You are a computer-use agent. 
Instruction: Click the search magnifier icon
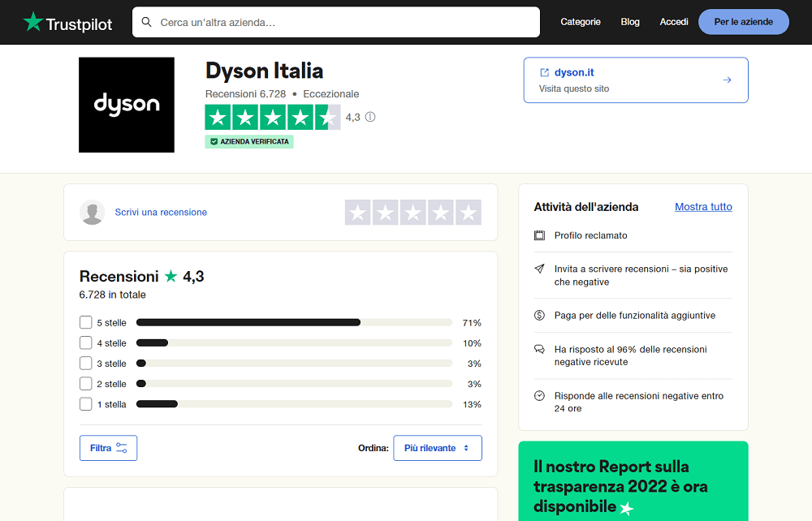[x=146, y=22]
